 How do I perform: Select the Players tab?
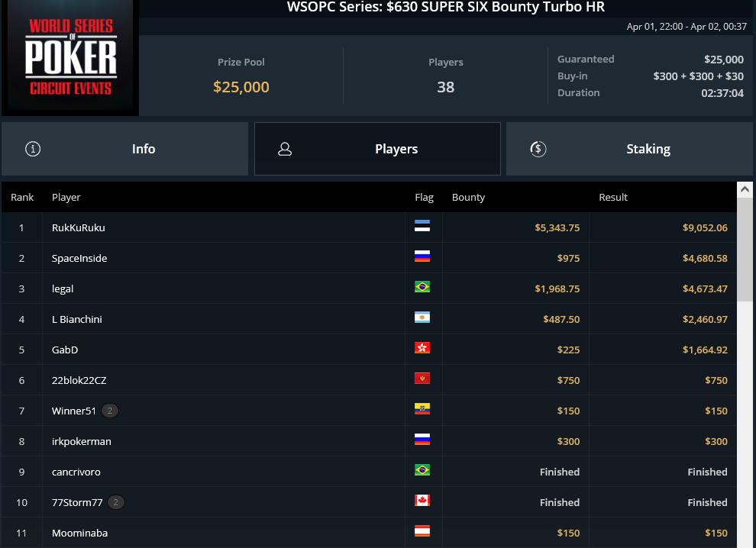(377, 149)
